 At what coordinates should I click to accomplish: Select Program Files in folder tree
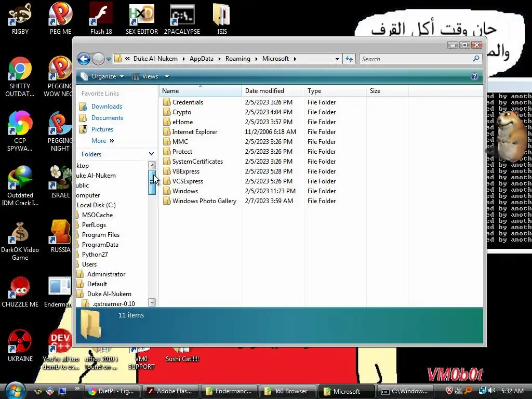[100, 235]
